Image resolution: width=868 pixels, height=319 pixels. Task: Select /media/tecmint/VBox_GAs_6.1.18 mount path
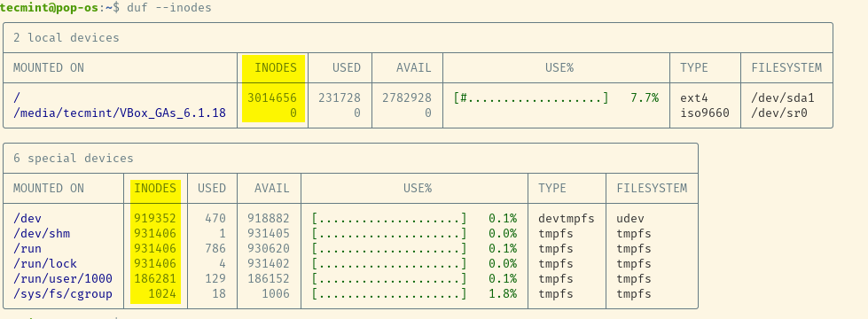tap(120, 113)
